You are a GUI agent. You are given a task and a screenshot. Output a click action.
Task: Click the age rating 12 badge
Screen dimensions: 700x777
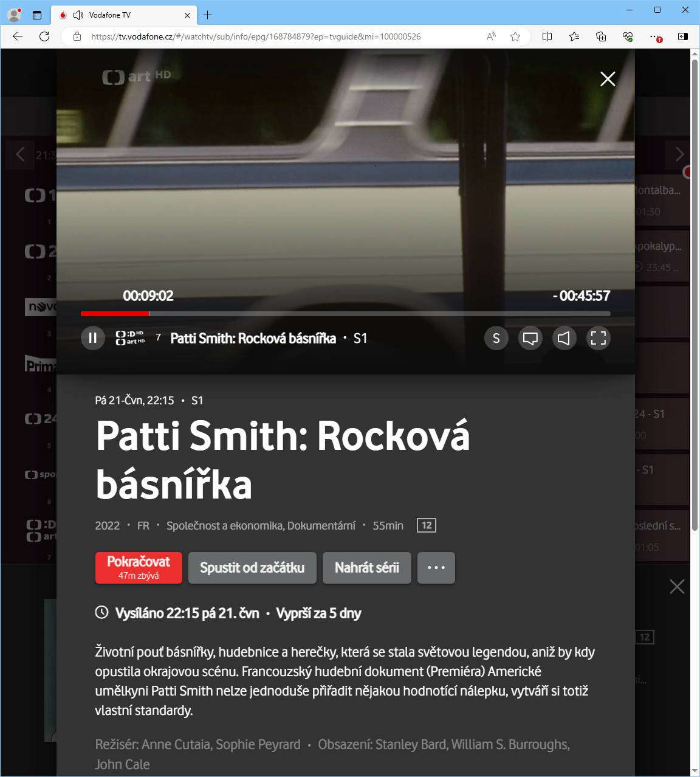tap(427, 525)
